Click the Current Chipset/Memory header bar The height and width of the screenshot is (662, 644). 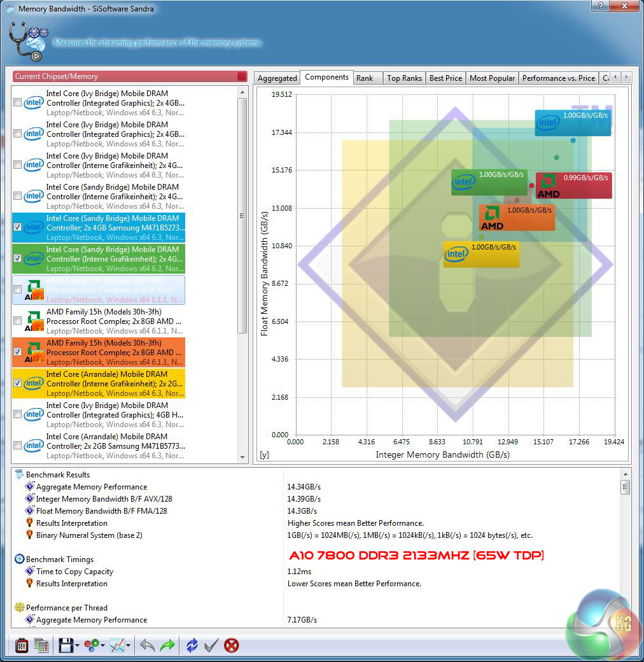point(130,76)
